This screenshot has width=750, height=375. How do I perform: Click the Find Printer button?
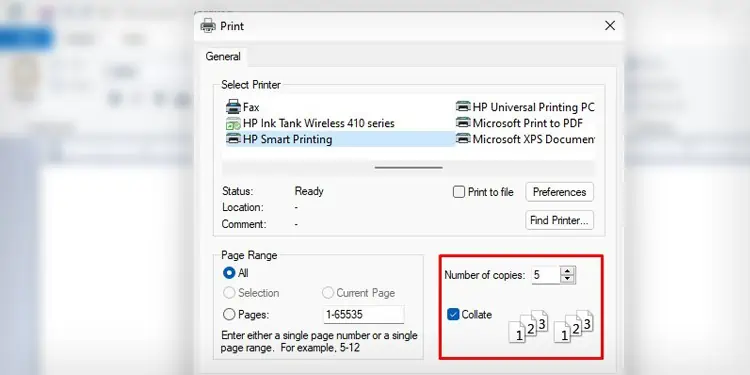[x=559, y=221]
